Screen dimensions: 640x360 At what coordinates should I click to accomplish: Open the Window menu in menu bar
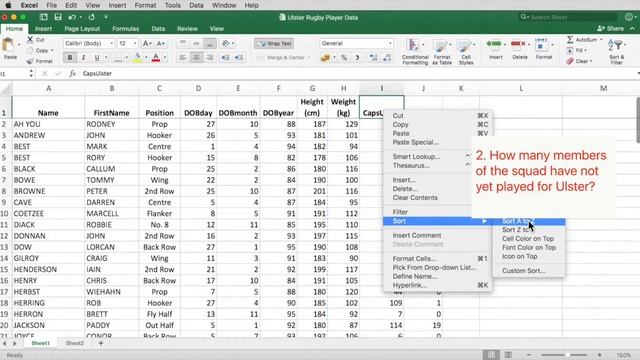[224, 5]
